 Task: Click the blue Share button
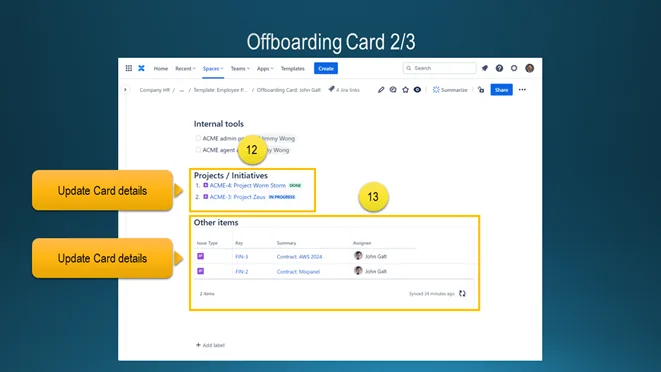click(501, 90)
